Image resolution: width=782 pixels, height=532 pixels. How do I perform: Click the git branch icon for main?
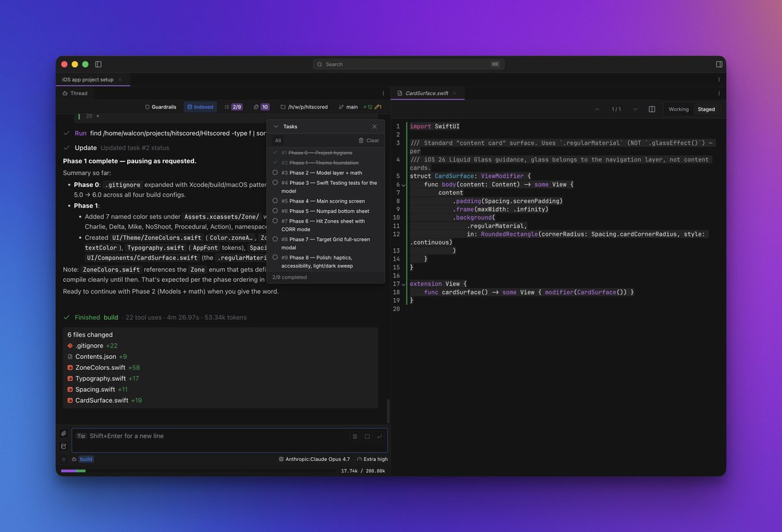click(341, 107)
